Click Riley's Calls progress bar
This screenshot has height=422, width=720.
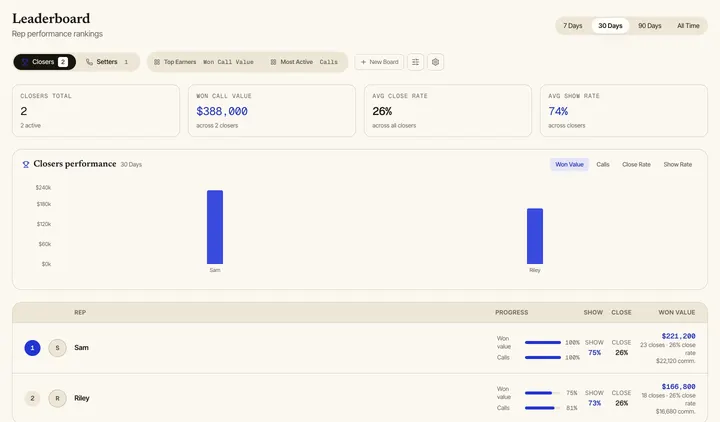coord(543,408)
